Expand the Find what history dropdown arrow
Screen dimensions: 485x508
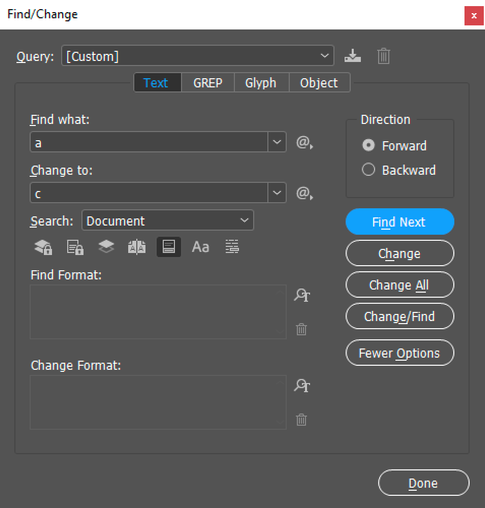click(277, 142)
